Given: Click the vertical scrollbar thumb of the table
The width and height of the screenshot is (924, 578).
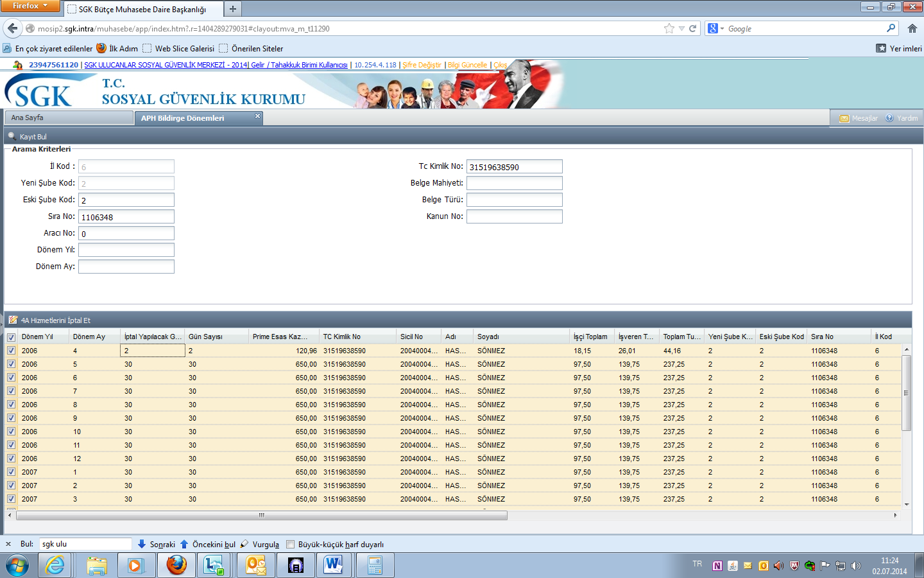Looking at the screenshot, I should (906, 392).
